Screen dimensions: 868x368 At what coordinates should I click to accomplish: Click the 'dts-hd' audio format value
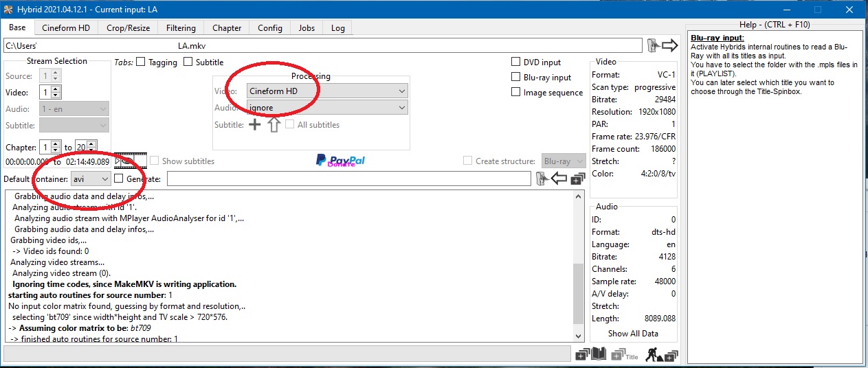point(662,232)
